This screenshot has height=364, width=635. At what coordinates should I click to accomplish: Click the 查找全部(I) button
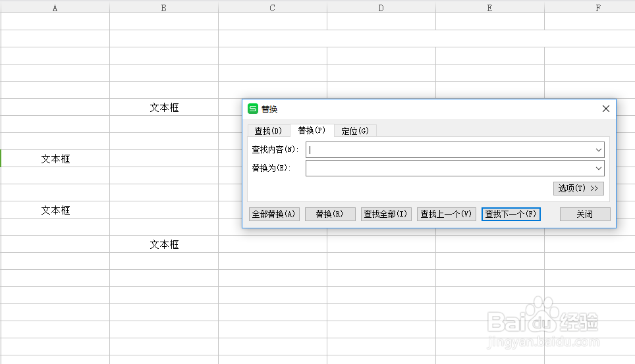click(387, 214)
